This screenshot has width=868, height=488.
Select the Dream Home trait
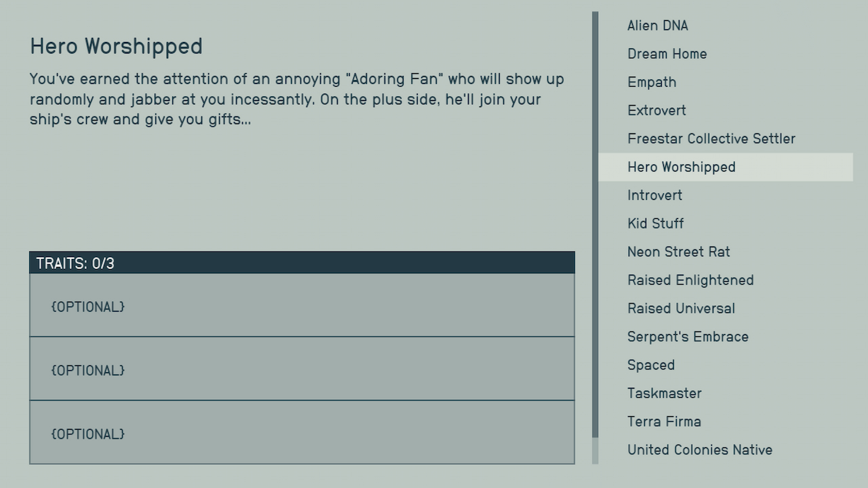coord(667,54)
